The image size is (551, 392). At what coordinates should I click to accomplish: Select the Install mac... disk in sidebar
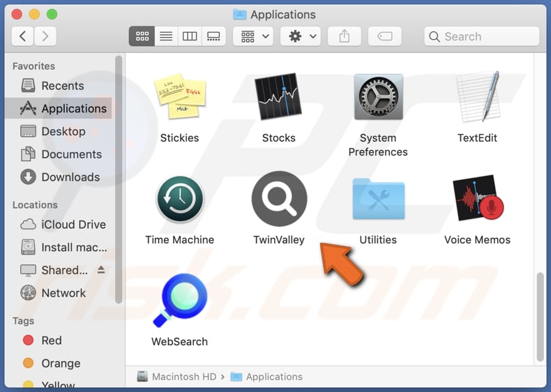click(x=59, y=248)
